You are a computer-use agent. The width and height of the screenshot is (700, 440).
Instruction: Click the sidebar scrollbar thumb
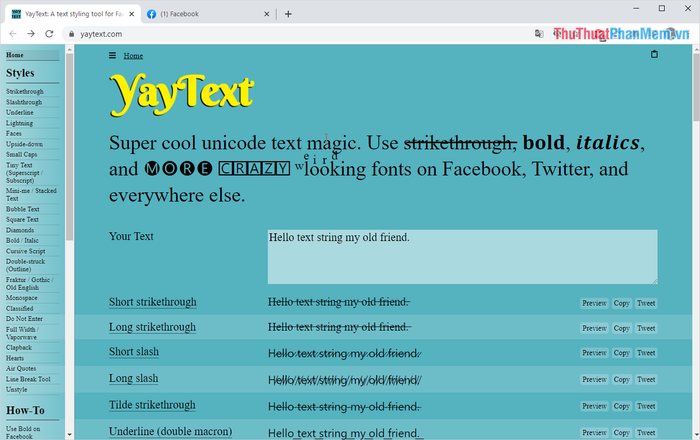pos(69,147)
